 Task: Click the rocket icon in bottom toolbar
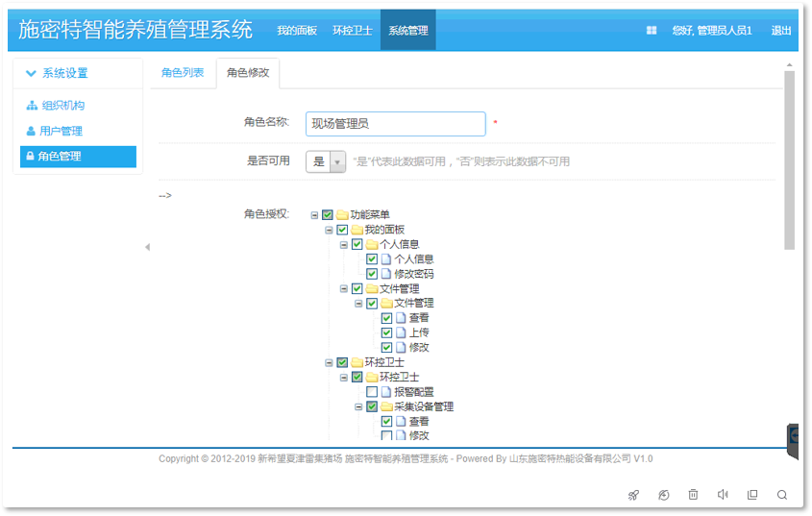click(633, 495)
